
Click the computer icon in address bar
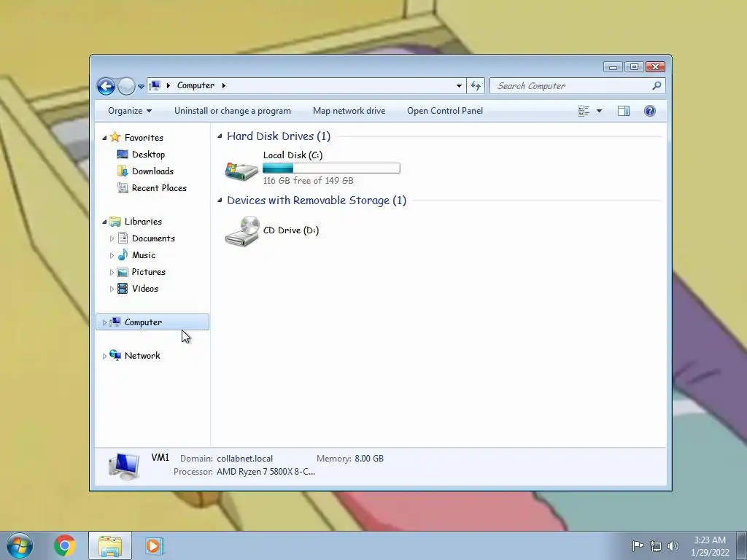155,86
